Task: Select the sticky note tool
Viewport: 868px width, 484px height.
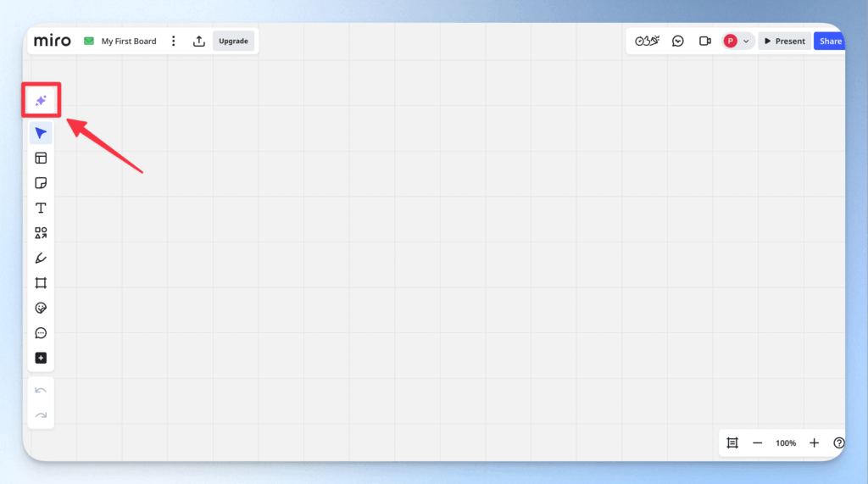Action: point(41,183)
